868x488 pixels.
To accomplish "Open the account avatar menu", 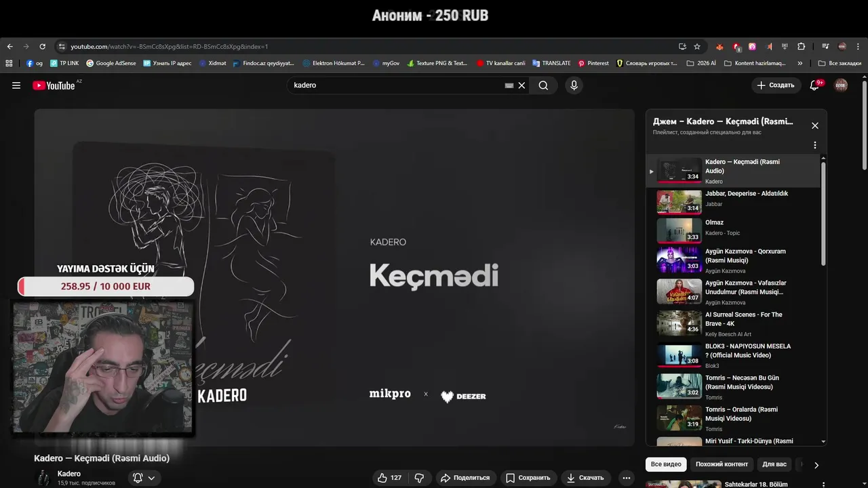I will pos(841,85).
